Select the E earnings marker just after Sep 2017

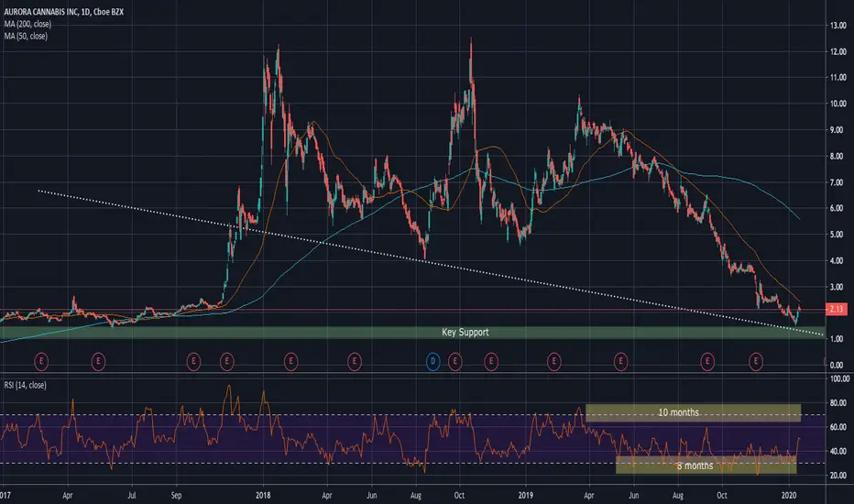pos(193,361)
